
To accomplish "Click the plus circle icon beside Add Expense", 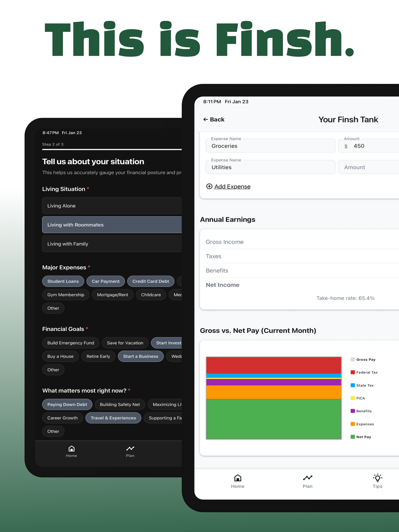I will tap(209, 187).
